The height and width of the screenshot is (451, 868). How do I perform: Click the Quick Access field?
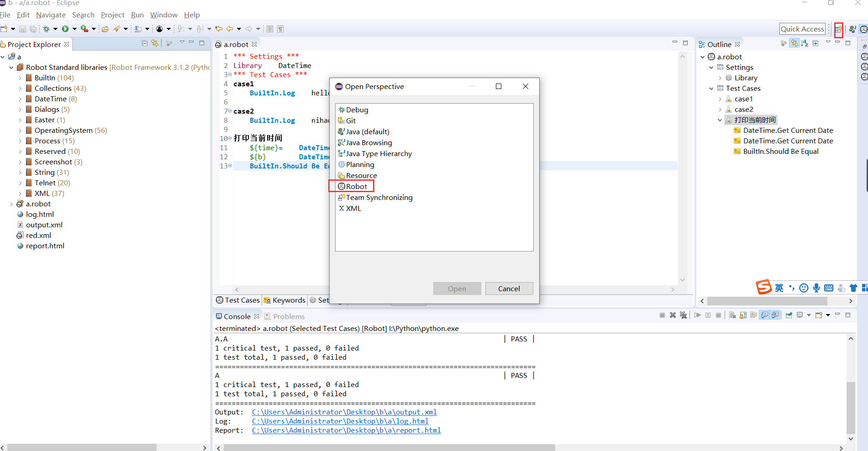tap(802, 29)
